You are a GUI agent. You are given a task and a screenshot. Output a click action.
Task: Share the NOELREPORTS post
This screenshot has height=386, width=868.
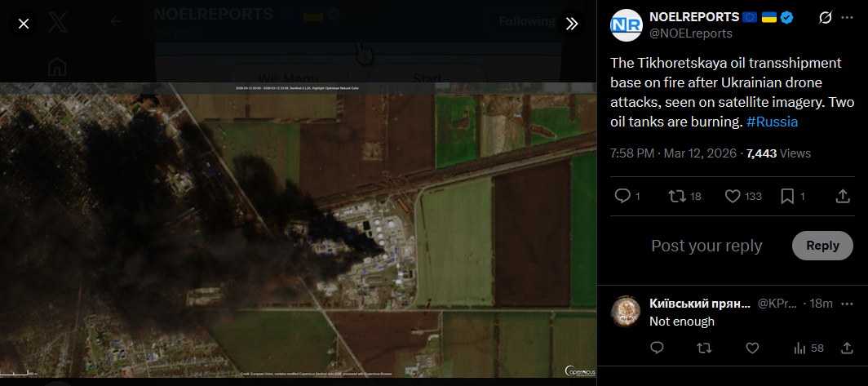(842, 196)
